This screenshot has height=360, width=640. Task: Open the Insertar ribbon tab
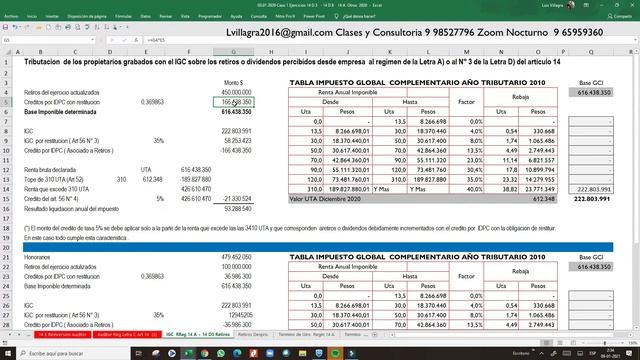[52, 16]
